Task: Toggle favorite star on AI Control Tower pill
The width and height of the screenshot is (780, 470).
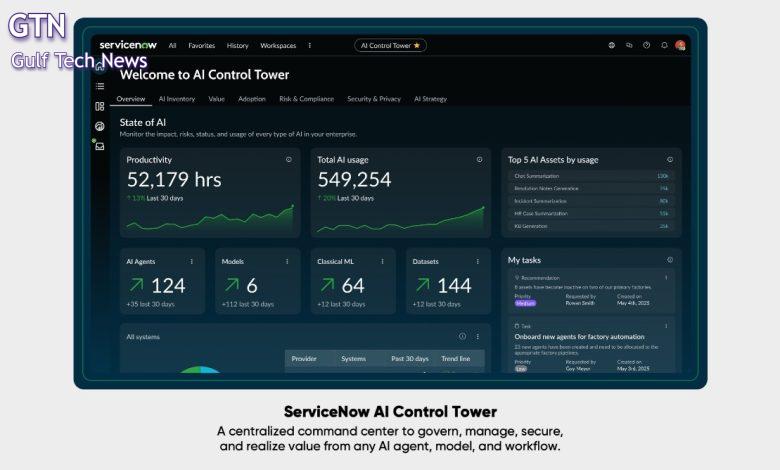Action: click(417, 45)
